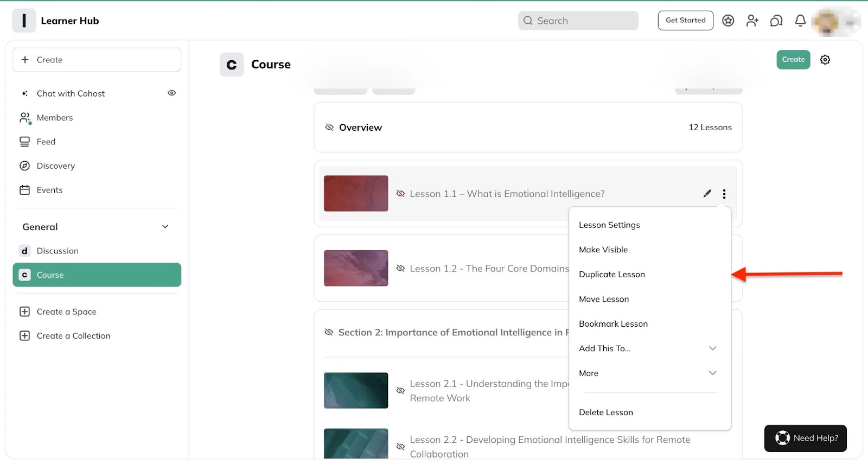This screenshot has width=868, height=464.
Task: Click the add member icon in header
Action: [752, 21]
